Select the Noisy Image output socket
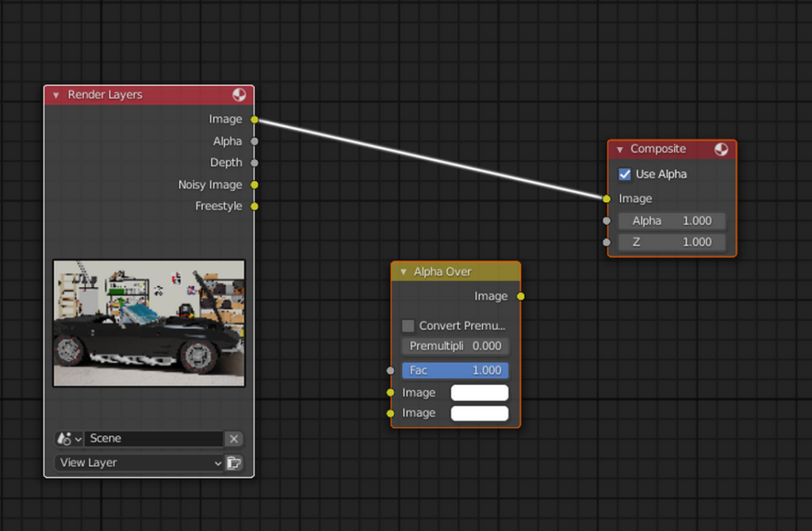812x531 pixels. pyautogui.click(x=255, y=185)
